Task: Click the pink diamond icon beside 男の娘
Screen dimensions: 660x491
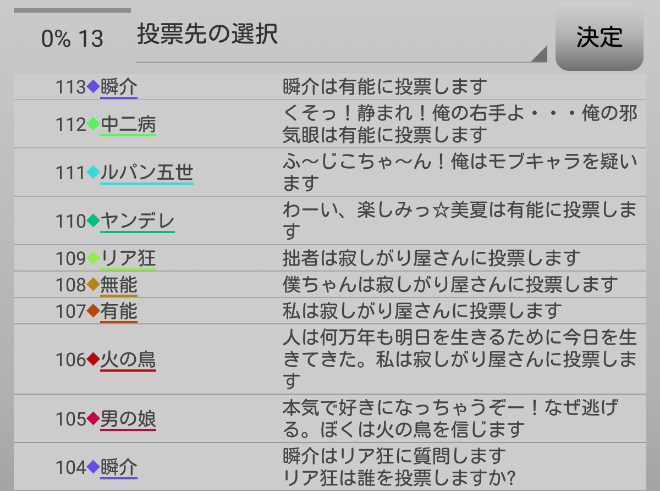Action: pos(93,419)
